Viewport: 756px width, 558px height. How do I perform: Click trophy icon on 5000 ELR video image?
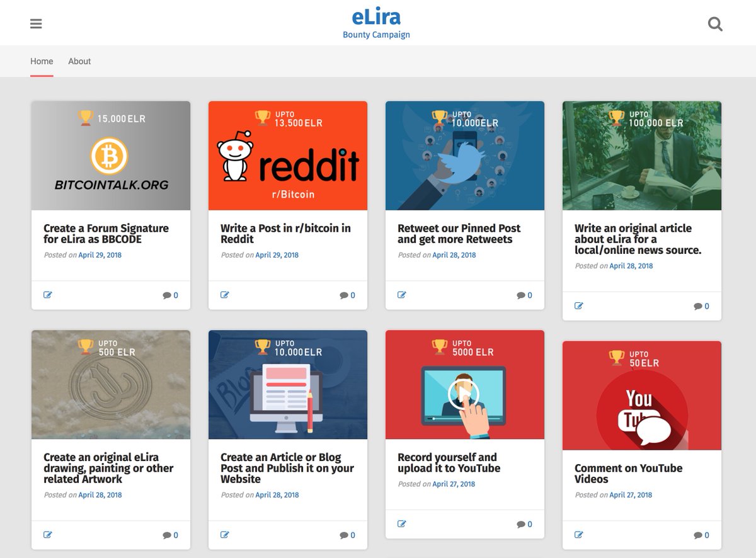coord(439,347)
